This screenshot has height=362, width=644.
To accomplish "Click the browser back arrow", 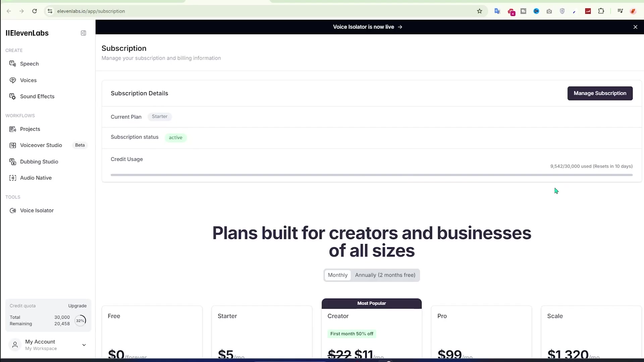I will click(9, 11).
